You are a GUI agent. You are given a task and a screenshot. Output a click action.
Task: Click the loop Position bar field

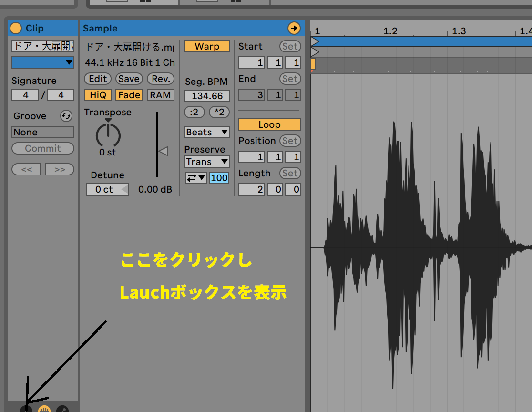pos(251,157)
